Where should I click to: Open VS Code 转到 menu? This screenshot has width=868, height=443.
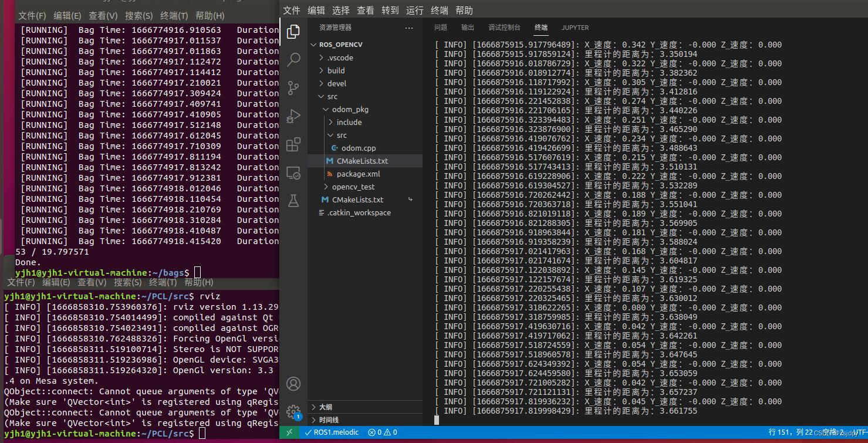(390, 11)
